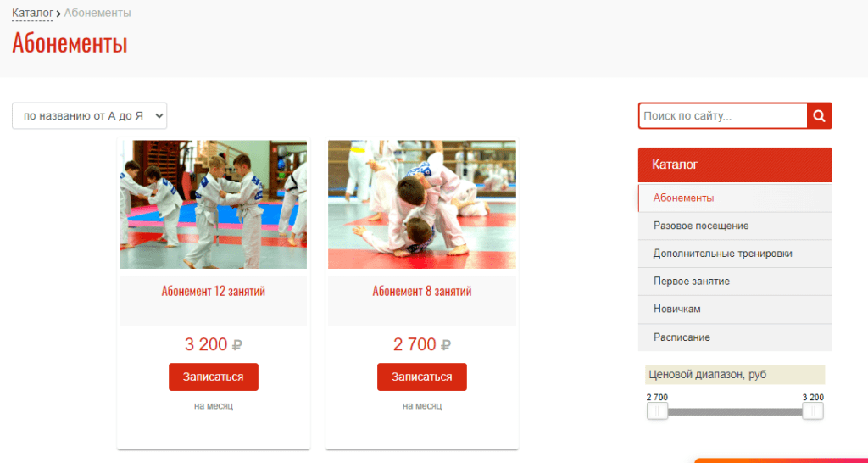Focus the Поиск по сайту search field

pyautogui.click(x=723, y=115)
